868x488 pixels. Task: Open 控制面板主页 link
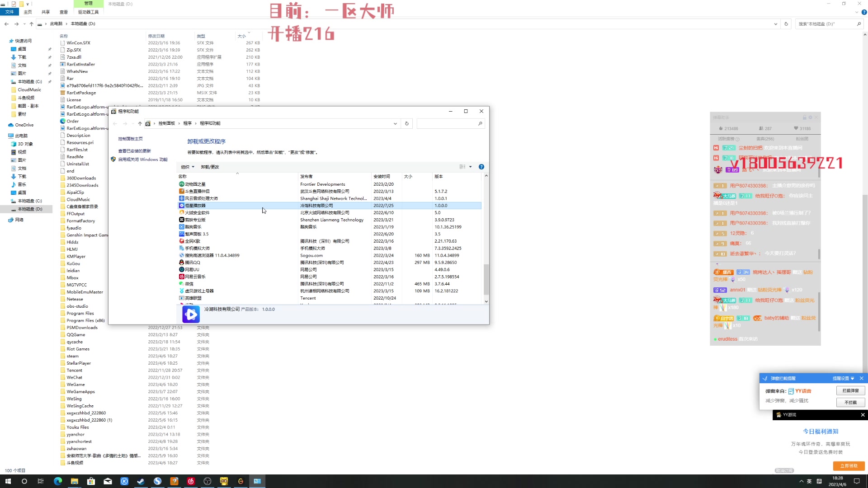pos(130,139)
